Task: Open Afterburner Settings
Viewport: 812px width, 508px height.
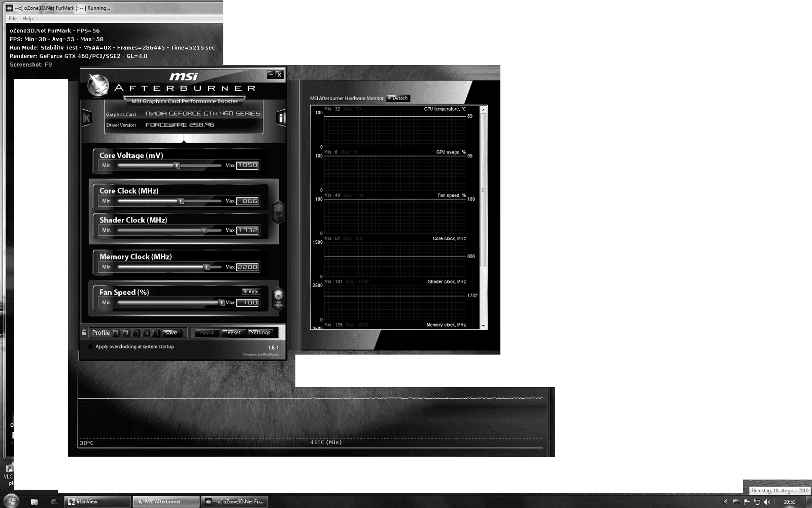Action: [x=260, y=333]
